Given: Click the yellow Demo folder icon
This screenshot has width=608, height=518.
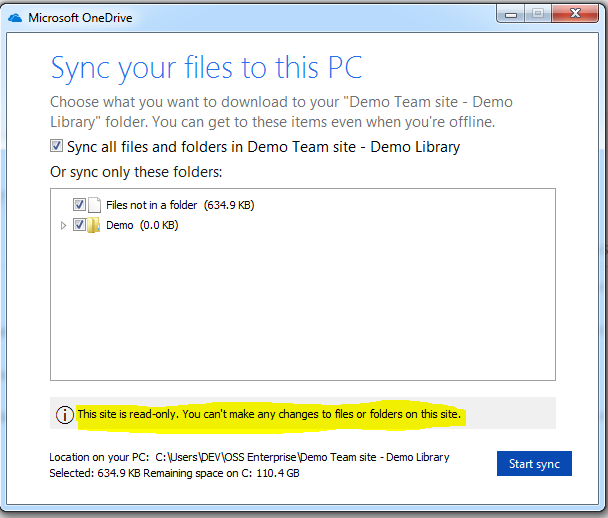Looking at the screenshot, I should coord(93,225).
